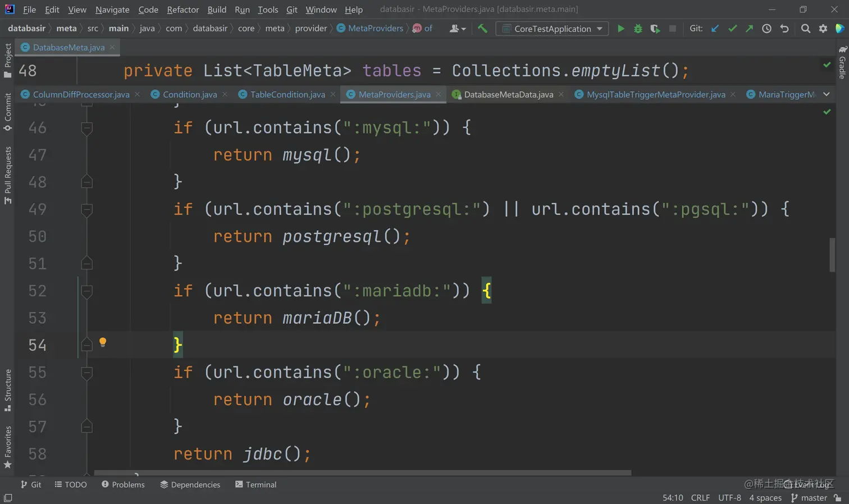Screen dimensions: 849x504
Task: Click the yellow lightbulb on line 54
Action: click(x=103, y=342)
